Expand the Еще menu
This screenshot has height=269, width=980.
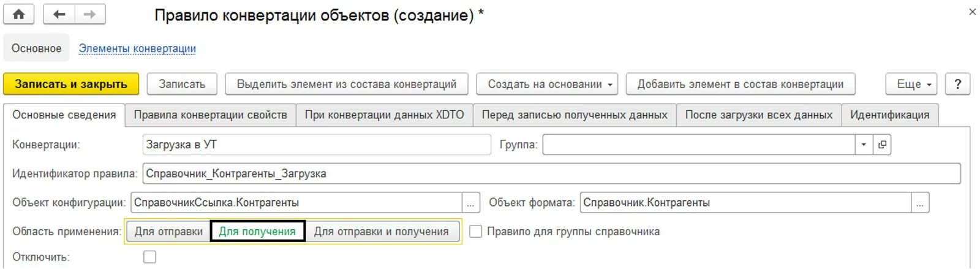(x=913, y=84)
